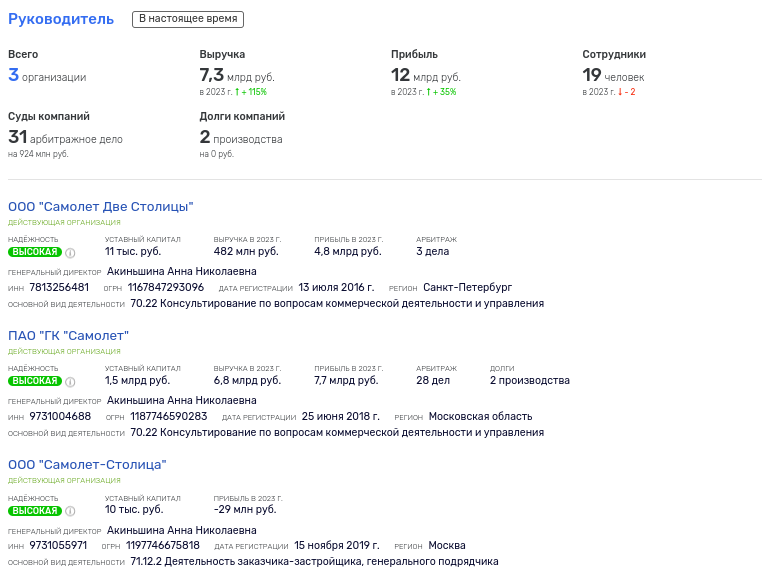Click profit '4,8 млрд руб.'
Screen dimensions: 763x575
click(348, 252)
